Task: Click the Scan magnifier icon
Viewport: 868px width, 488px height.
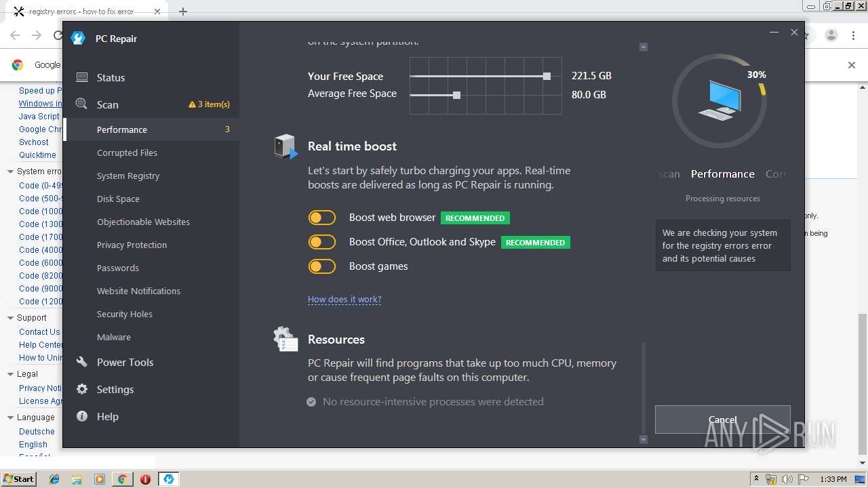Action: [x=82, y=104]
